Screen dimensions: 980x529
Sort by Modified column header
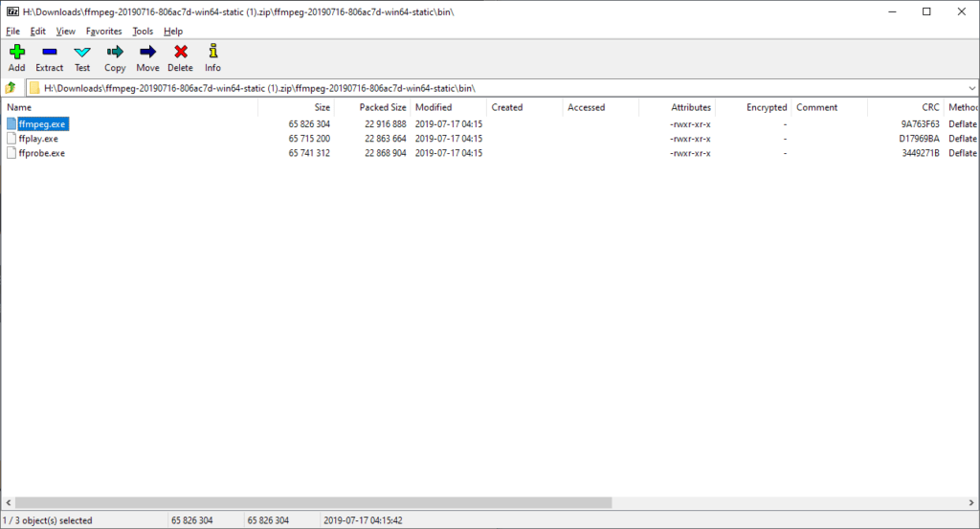[449, 107]
